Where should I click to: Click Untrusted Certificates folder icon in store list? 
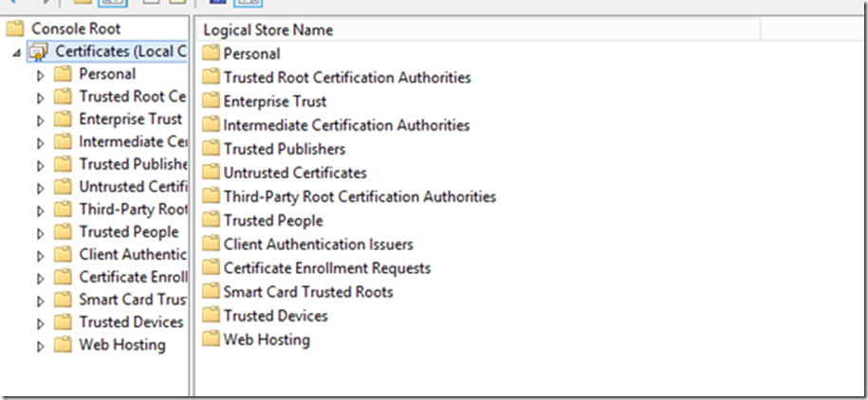(211, 173)
